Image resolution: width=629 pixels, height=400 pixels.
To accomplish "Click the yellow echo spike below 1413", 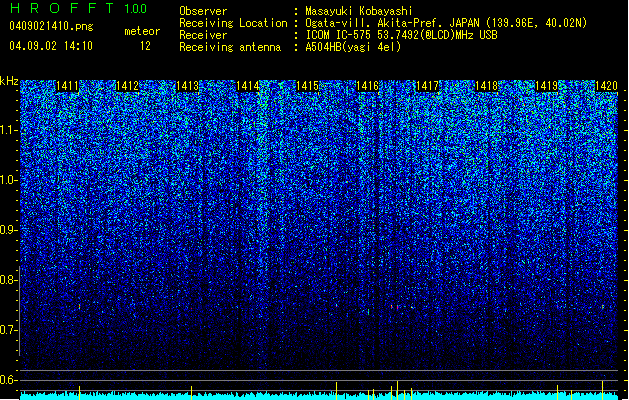I will point(191,392).
